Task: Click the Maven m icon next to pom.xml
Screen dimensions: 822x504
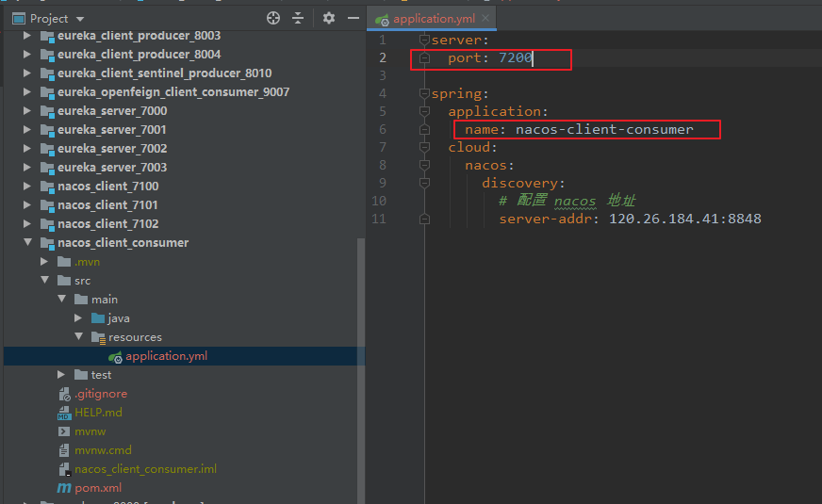Action: click(x=64, y=488)
